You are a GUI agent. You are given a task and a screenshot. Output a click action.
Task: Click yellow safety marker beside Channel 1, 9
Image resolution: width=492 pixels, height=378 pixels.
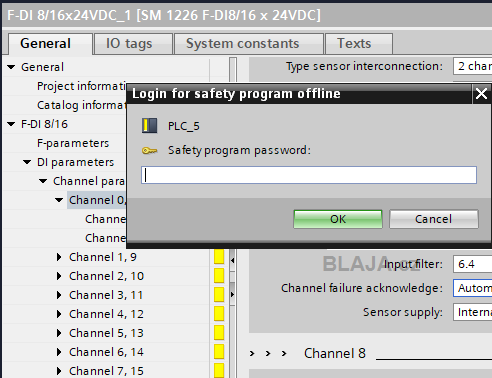tap(219, 257)
